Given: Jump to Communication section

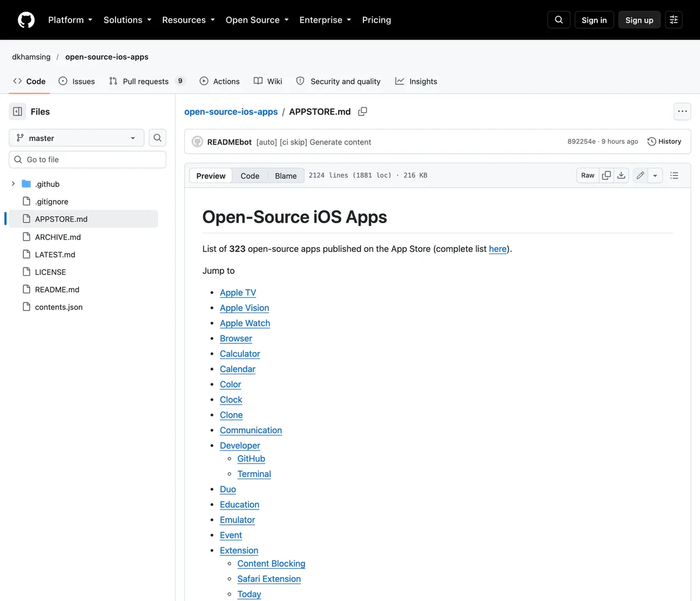Looking at the screenshot, I should [251, 430].
